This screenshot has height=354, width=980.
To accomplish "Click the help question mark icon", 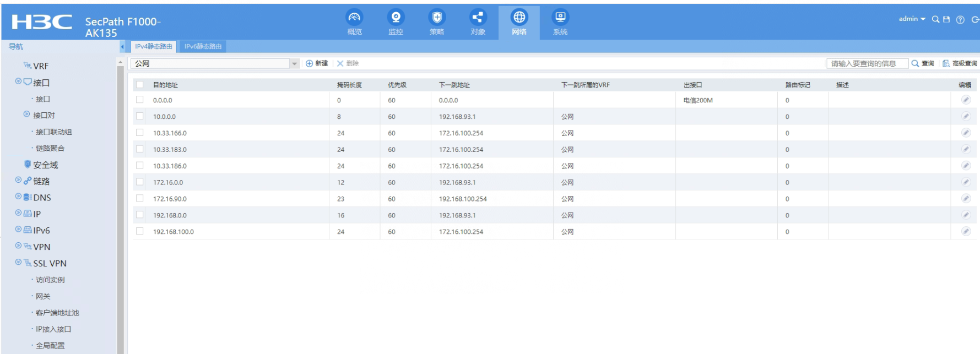I will (x=960, y=19).
